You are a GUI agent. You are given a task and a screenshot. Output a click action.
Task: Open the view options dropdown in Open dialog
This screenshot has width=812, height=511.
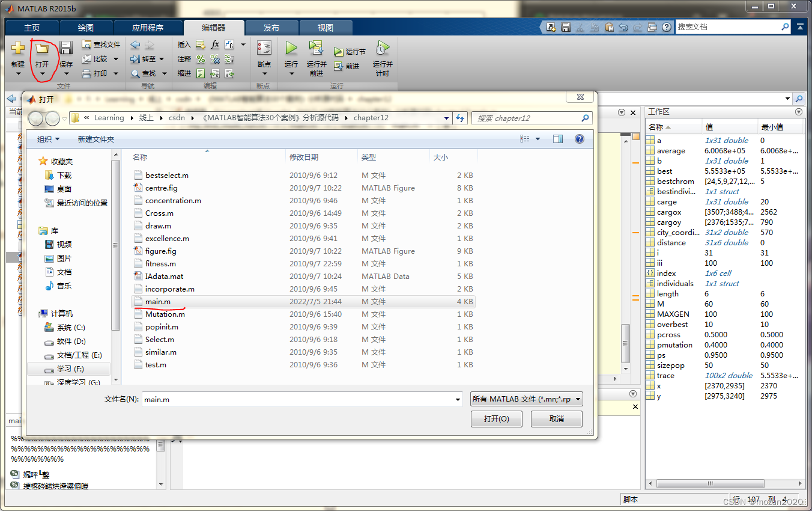538,139
